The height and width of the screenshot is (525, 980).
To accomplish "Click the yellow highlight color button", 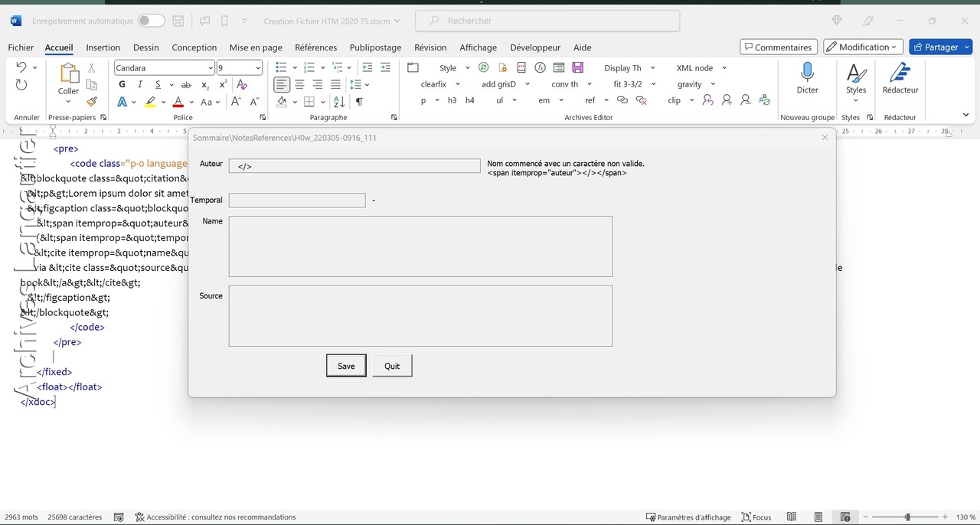I will coord(150,102).
